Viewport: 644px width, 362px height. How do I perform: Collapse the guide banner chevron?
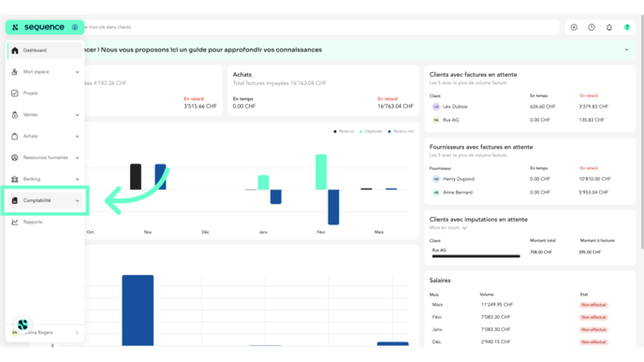click(627, 50)
